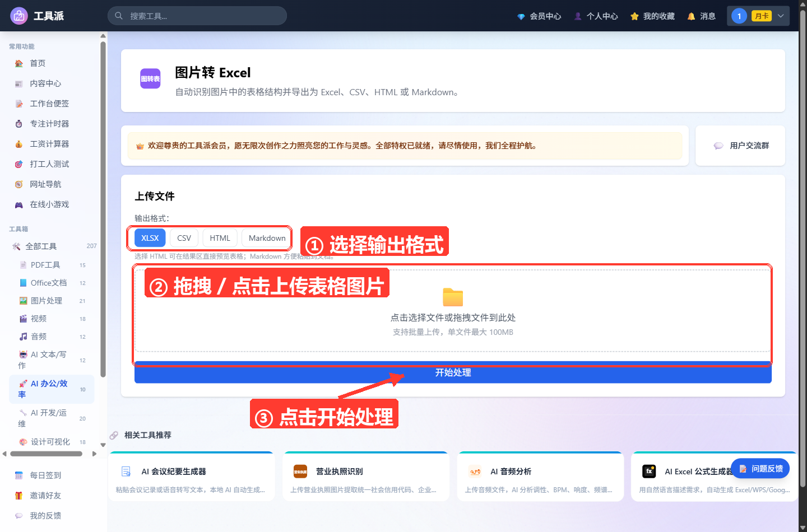Click the 工作台便签 note icon
The width and height of the screenshot is (807, 532).
[19, 104]
